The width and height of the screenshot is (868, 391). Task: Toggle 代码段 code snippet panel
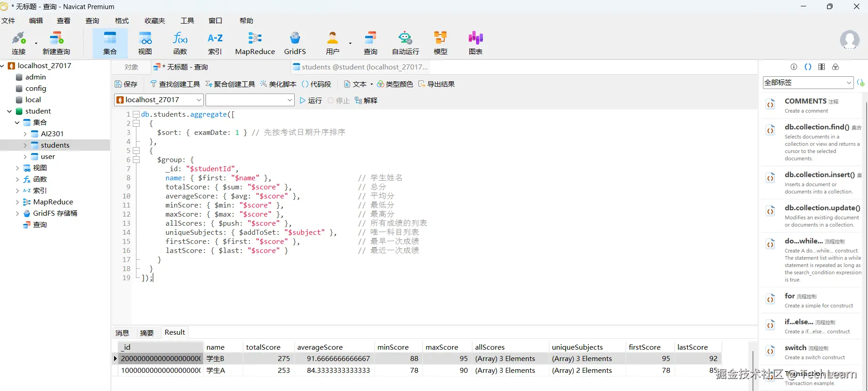pyautogui.click(x=316, y=84)
